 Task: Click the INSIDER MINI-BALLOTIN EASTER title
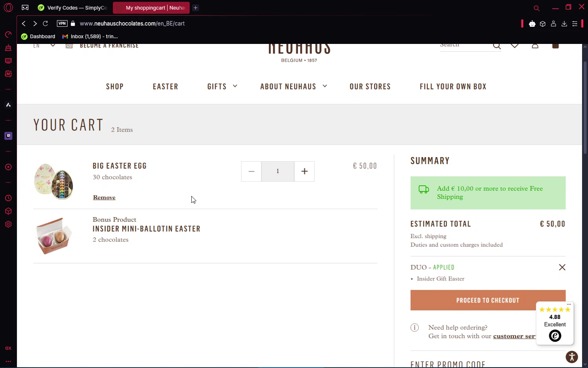point(146,229)
